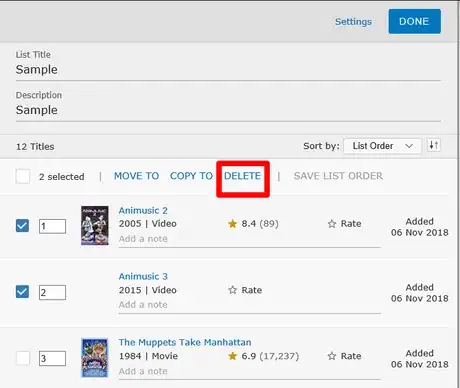This screenshot has width=460, height=388.
Task: Click MOVE TO for selected titles
Action: [136, 176]
